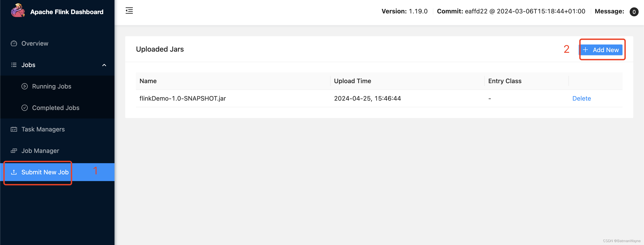Click the Upload Time column header

(352, 81)
